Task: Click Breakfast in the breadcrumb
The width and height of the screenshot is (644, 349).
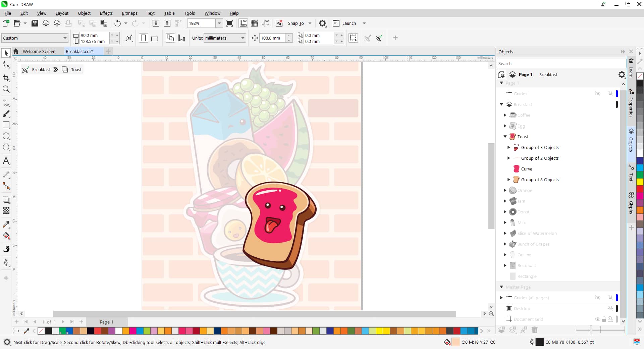Action: [x=41, y=69]
